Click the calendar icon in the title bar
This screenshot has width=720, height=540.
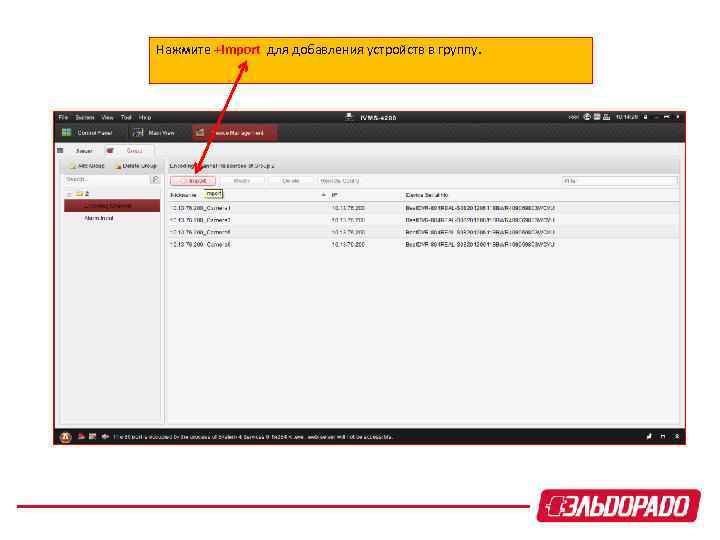click(597, 117)
